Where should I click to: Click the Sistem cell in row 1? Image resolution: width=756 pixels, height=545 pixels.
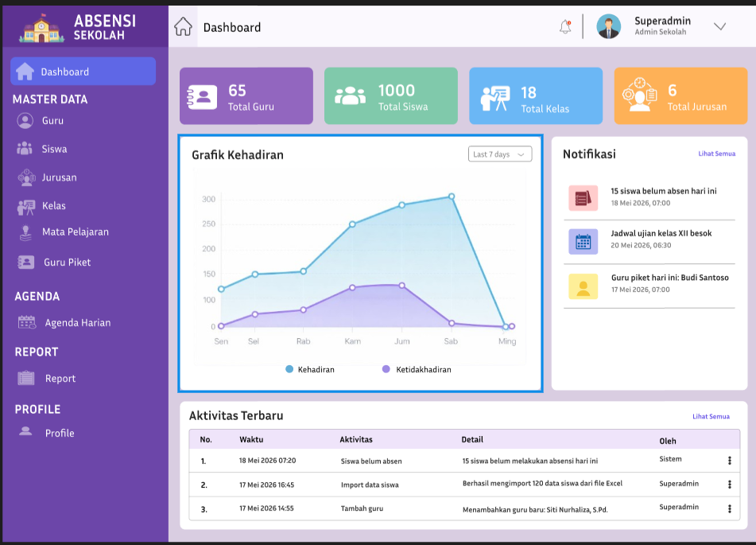click(x=671, y=458)
